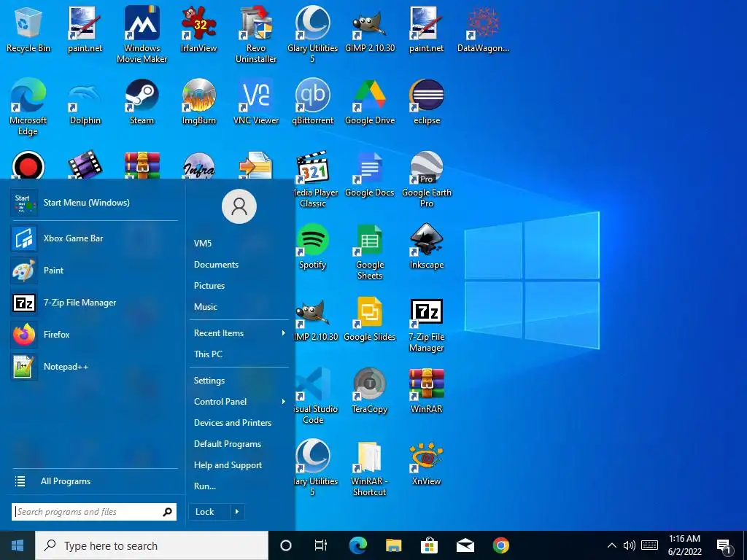The image size is (747, 560).
Task: Open Pictures from start menu
Action: coord(209,286)
